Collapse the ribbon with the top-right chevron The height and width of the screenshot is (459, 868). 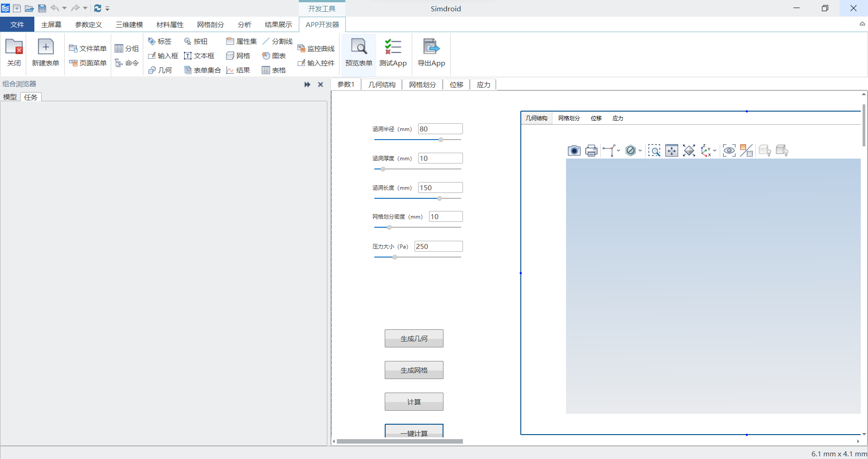(x=862, y=24)
